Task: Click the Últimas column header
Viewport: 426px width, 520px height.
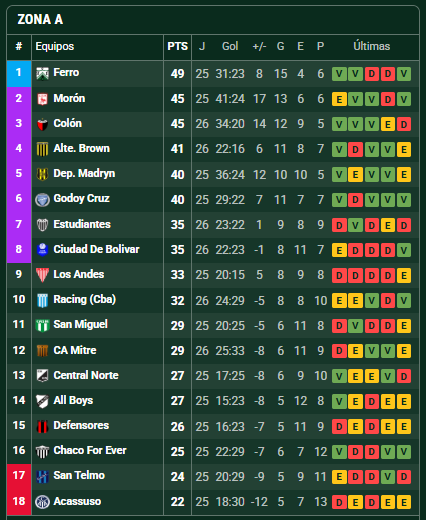Action: click(x=371, y=46)
